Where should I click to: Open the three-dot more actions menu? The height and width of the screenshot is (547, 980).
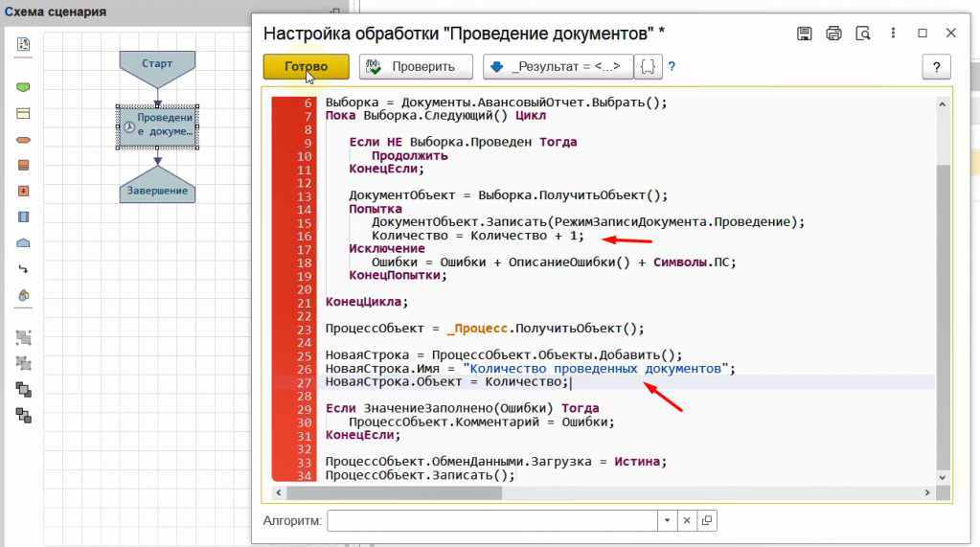[893, 34]
